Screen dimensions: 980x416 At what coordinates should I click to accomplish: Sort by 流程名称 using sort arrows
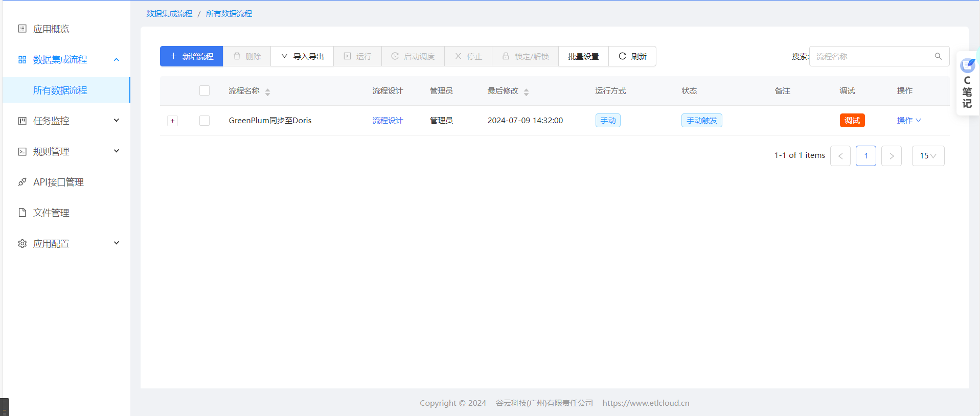267,92
